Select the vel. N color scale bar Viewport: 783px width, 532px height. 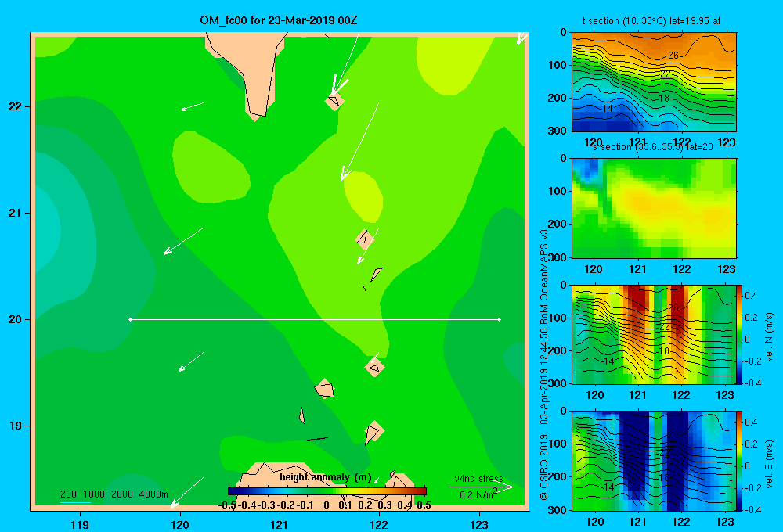(740, 334)
